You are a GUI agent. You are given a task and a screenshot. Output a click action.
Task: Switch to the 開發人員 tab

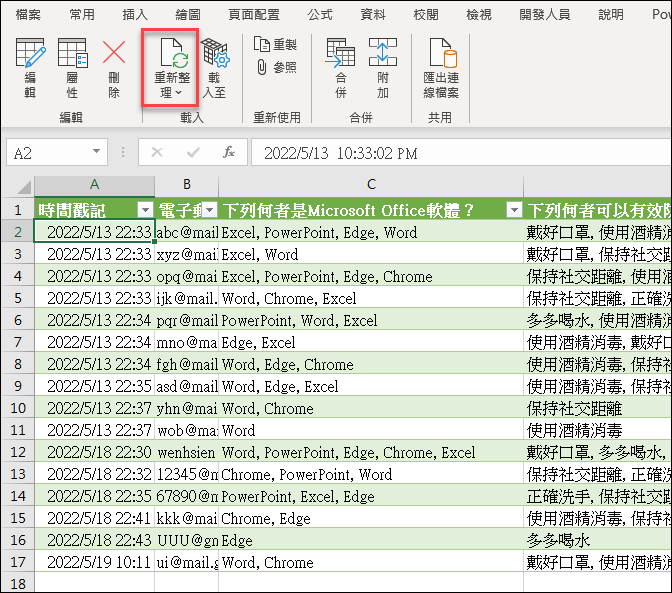click(545, 15)
